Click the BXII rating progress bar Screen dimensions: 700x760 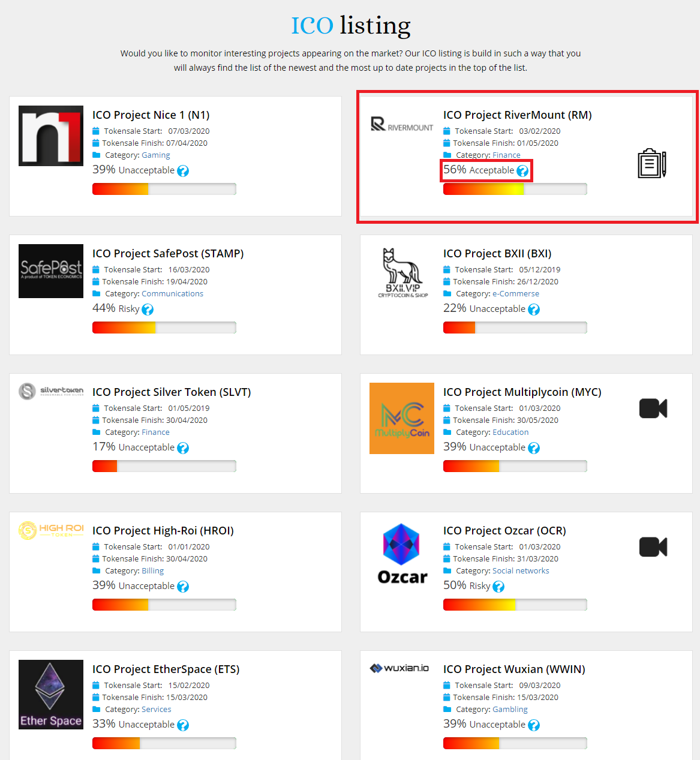click(515, 328)
